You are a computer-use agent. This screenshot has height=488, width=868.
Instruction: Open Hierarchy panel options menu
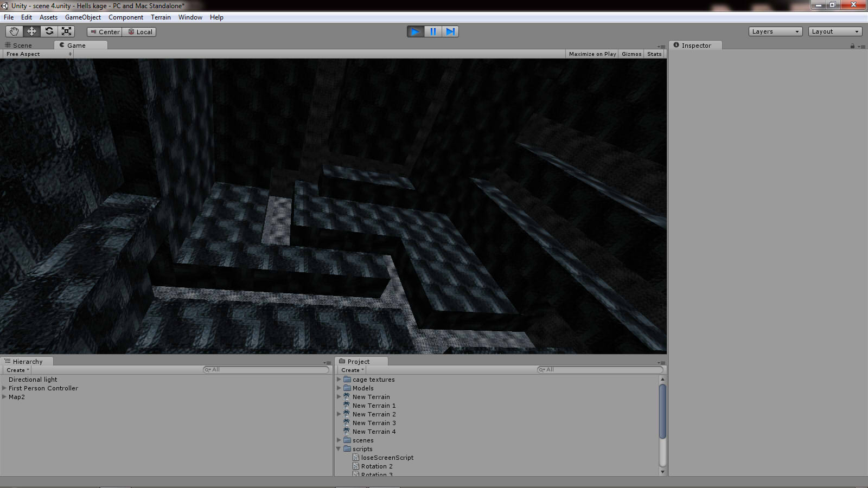[x=327, y=362]
